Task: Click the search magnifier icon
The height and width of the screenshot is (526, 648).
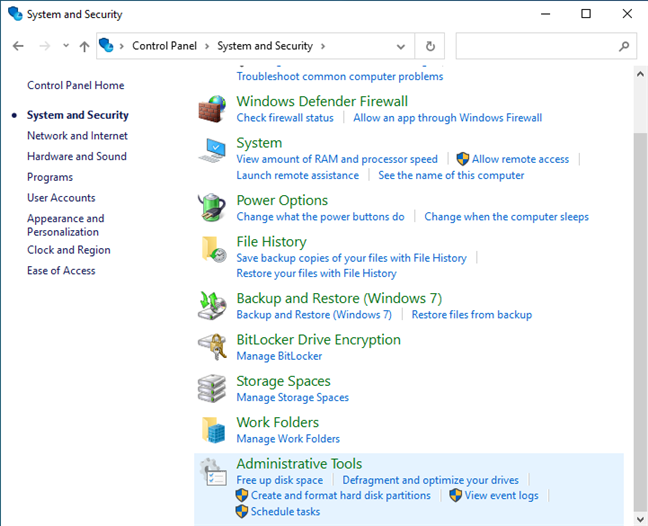Action: pyautogui.click(x=624, y=46)
